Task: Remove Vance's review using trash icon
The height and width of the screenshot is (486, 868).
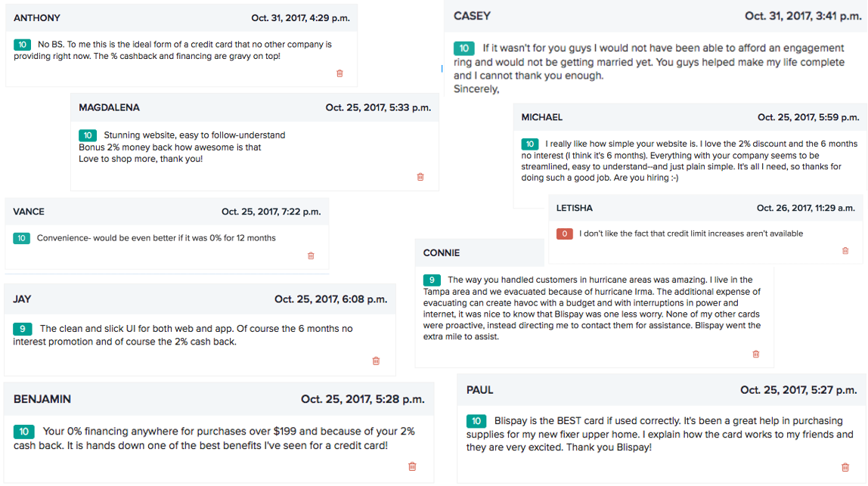Action: [311, 256]
